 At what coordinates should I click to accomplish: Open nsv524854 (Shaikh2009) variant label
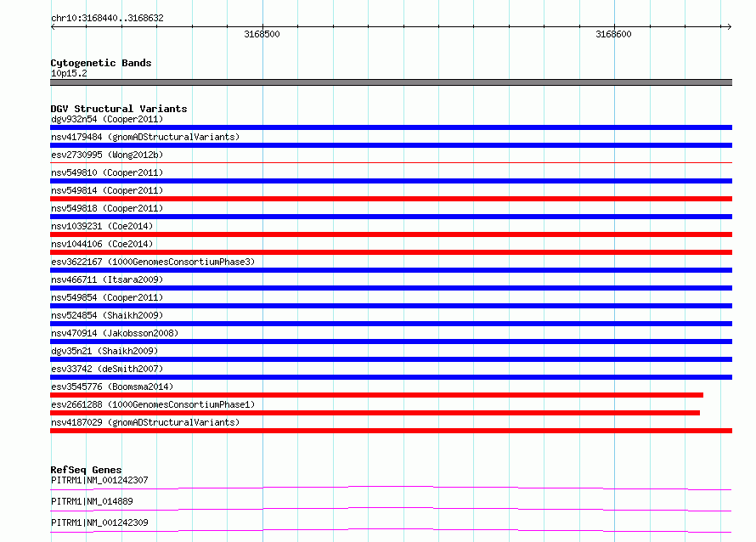[x=107, y=315]
